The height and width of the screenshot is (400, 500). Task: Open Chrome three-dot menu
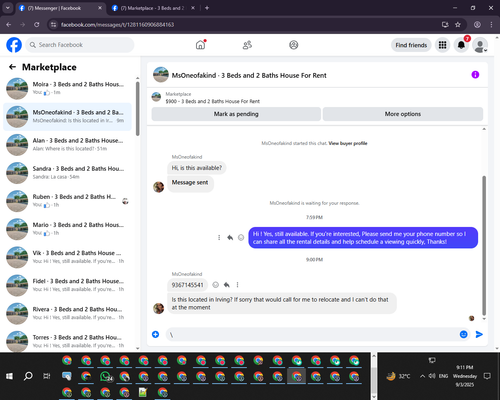point(491,24)
